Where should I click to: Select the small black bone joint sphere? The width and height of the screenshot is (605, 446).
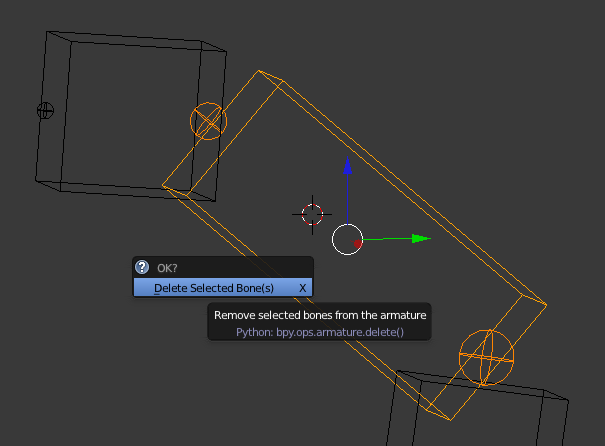45,111
